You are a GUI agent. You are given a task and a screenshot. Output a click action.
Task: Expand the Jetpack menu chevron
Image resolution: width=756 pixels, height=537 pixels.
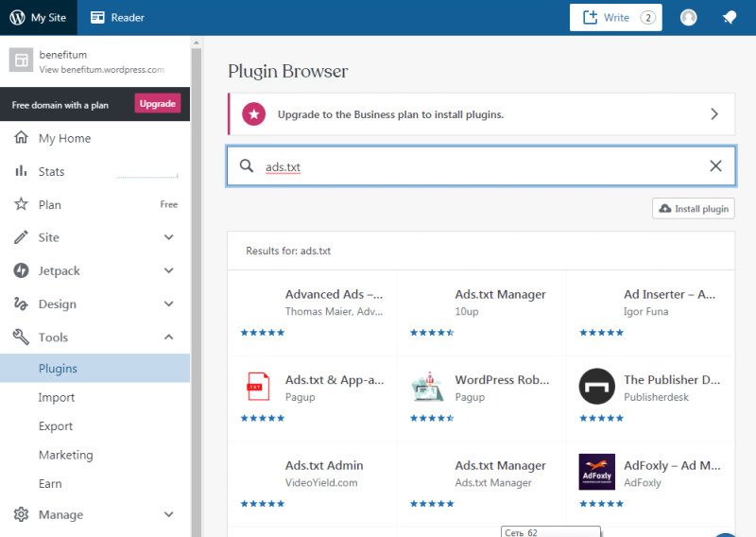[169, 270]
